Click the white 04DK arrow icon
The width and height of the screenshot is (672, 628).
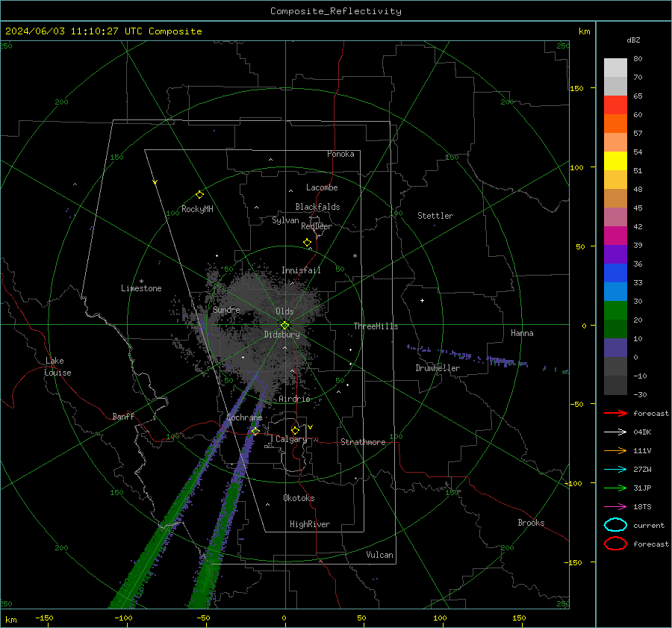(x=615, y=432)
